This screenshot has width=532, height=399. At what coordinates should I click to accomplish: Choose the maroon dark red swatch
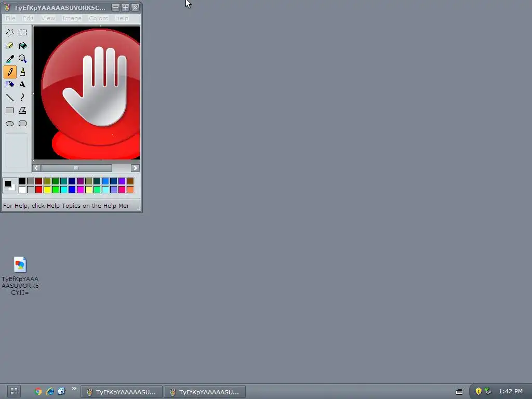pos(38,181)
